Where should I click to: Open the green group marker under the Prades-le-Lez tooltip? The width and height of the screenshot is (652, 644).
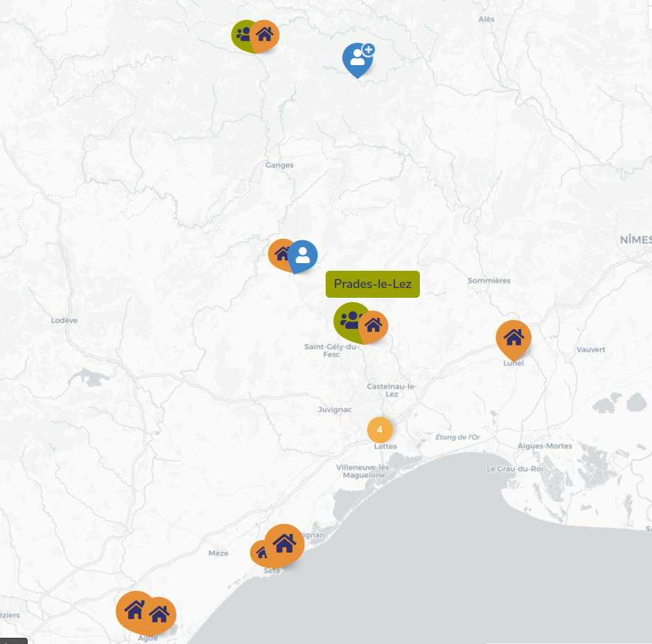point(349,320)
